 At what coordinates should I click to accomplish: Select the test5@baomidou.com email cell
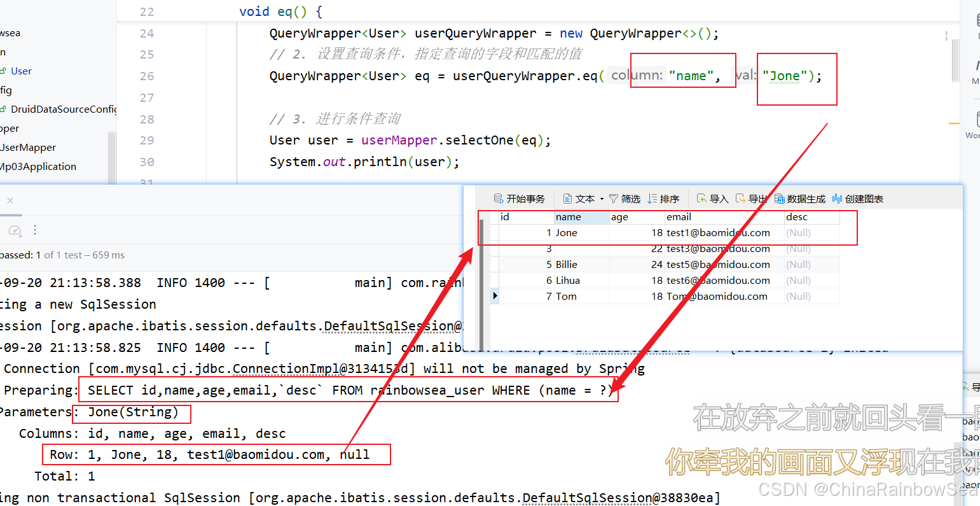724,265
